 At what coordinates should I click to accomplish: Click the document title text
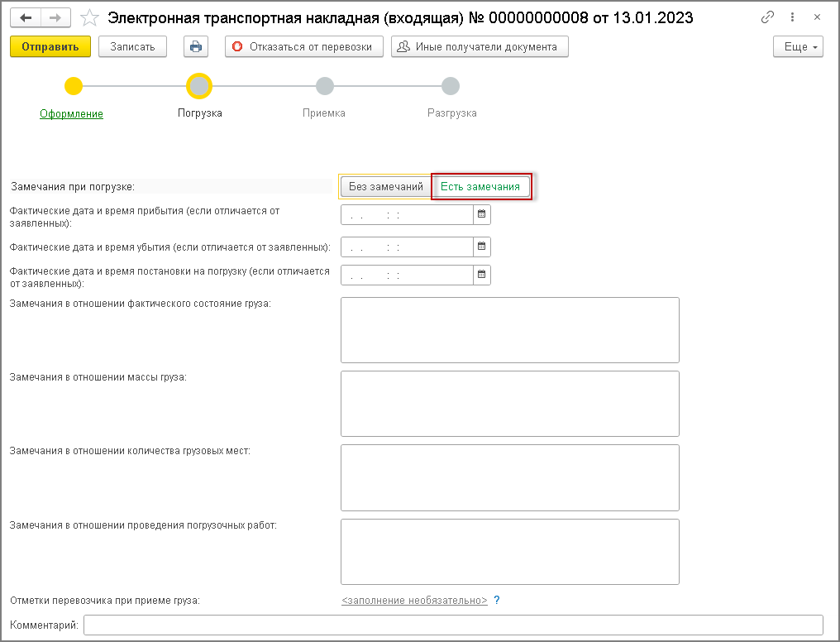[x=400, y=17]
